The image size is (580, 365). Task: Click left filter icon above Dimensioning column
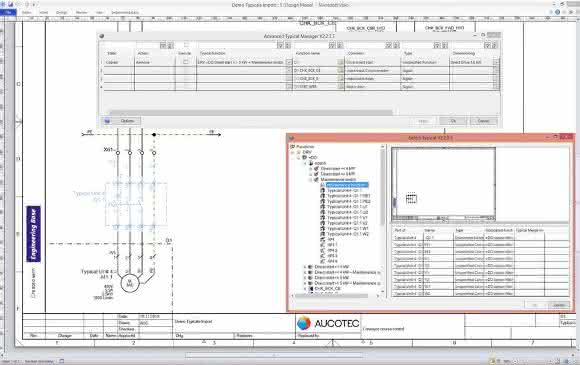(488, 45)
